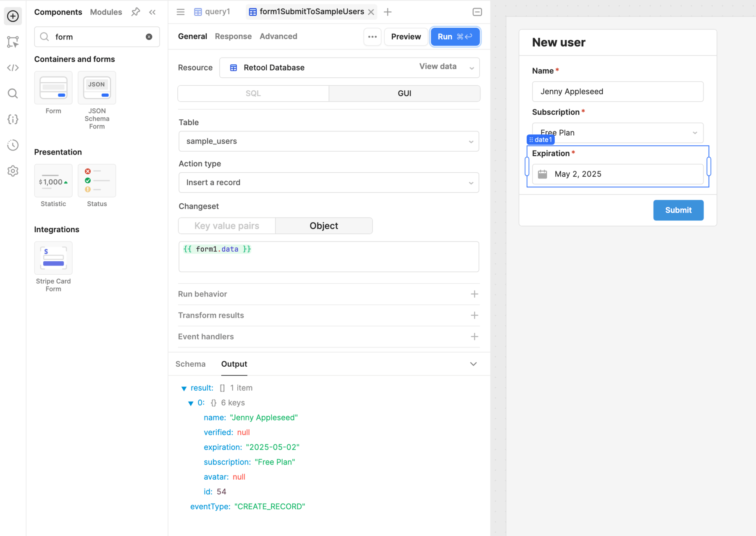Open the Action type dropdown
This screenshot has width=756, height=536.
(x=329, y=183)
